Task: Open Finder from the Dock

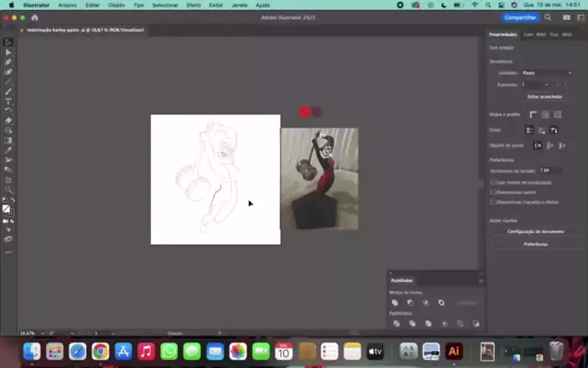Action: click(x=32, y=352)
